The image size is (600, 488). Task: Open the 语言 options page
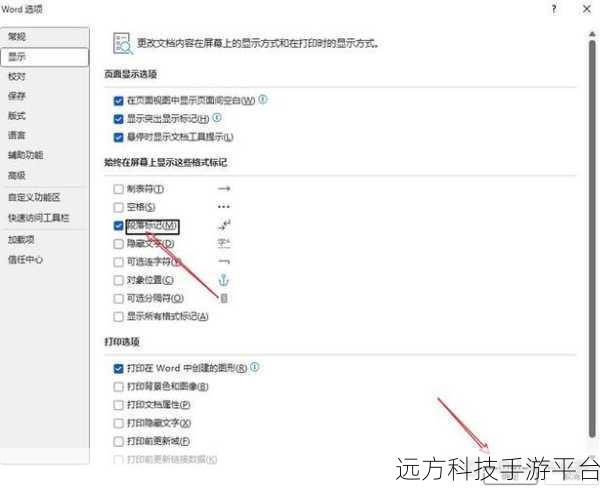pos(44,135)
